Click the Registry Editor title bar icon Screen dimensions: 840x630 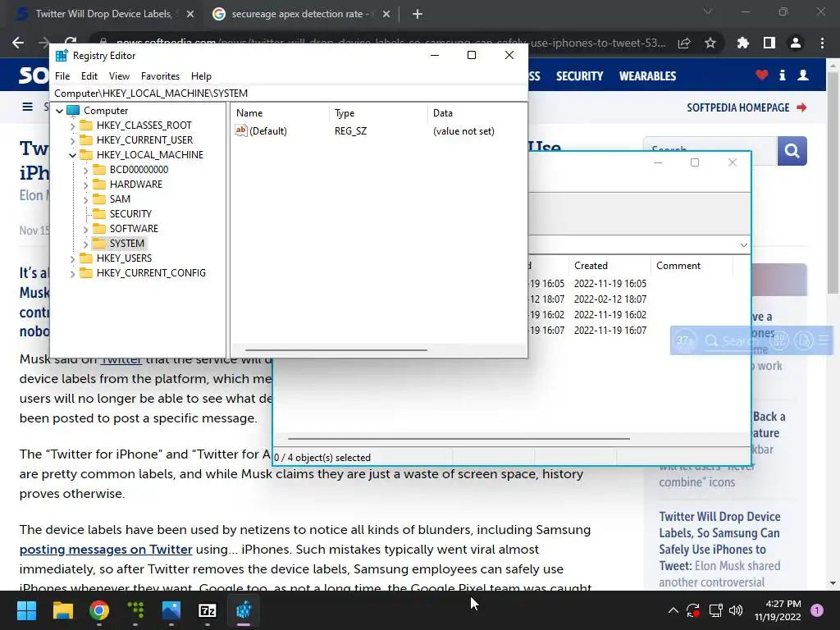[x=62, y=55]
